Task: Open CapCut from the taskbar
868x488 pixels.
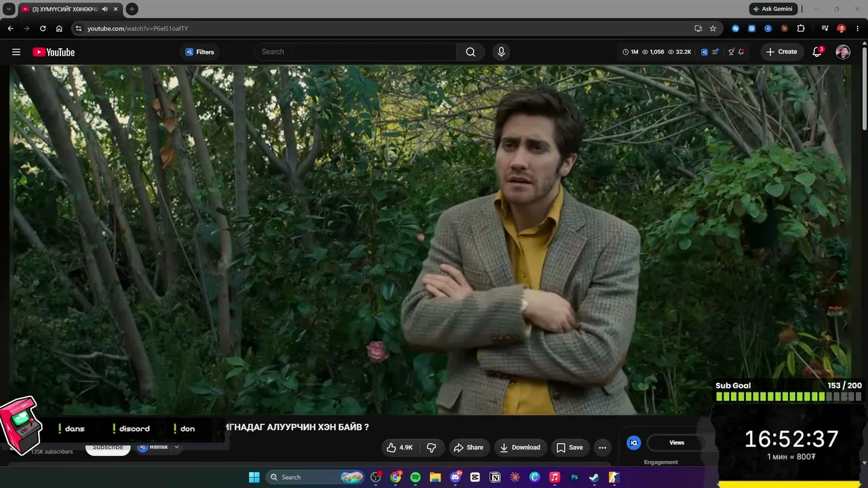Action: [x=475, y=477]
